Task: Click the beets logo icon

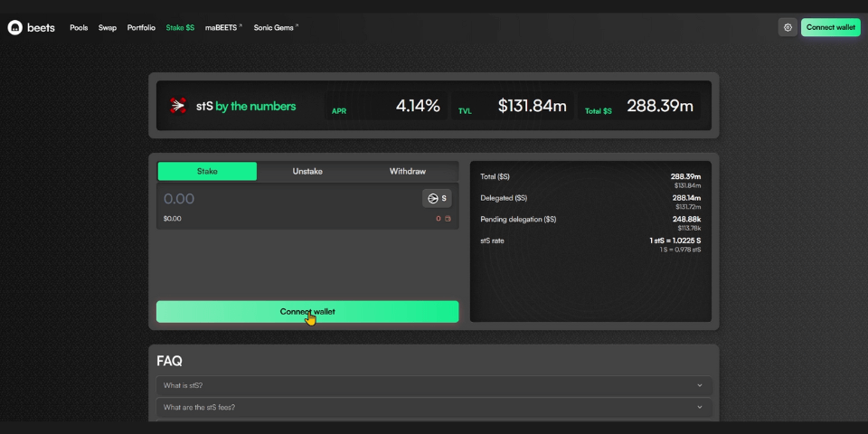Action: (x=15, y=27)
